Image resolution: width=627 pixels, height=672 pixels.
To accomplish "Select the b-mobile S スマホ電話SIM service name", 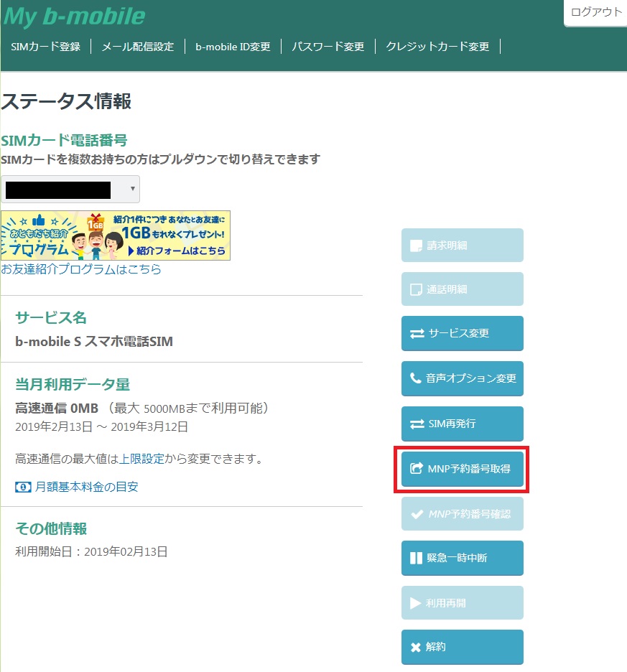I will (x=94, y=342).
